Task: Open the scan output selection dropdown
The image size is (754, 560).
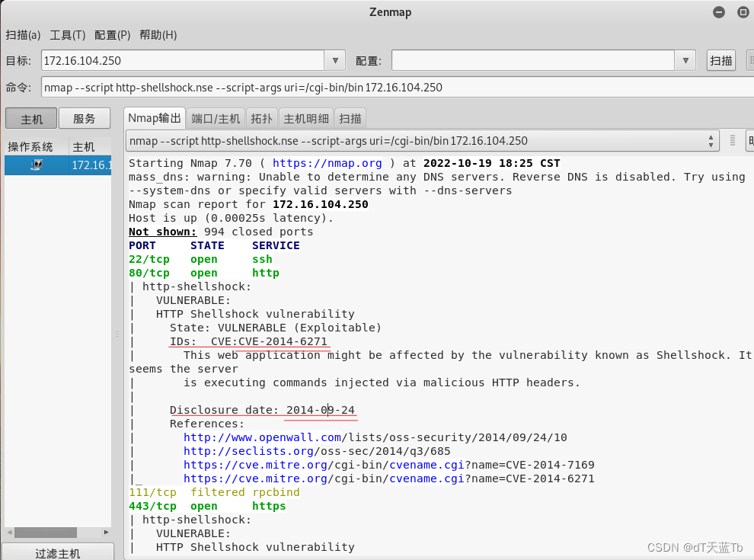Action: point(423,141)
